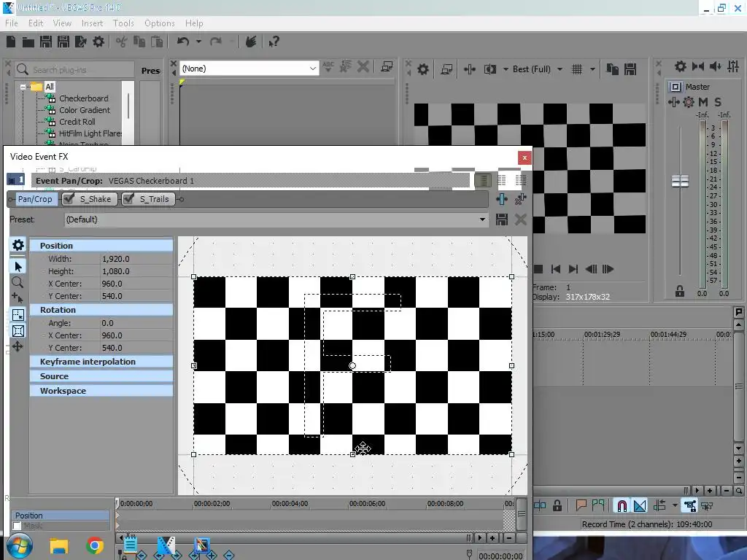Open the File menu
This screenshot has width=747, height=560.
(12, 23)
